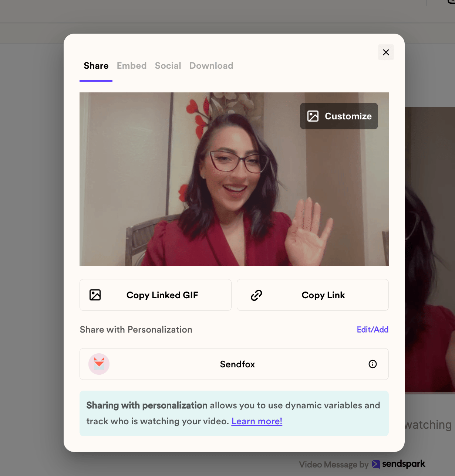
Task: Switch to the Embed tab
Action: tap(132, 66)
